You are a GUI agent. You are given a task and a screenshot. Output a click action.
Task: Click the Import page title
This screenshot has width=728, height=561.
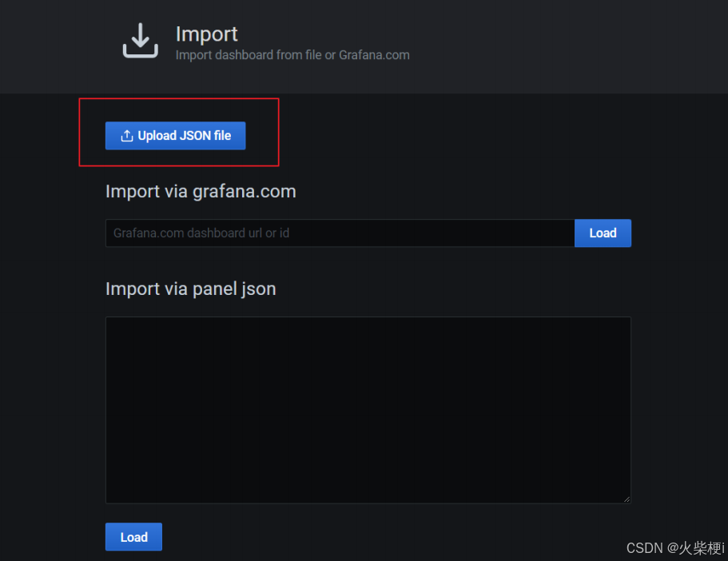[x=207, y=34]
